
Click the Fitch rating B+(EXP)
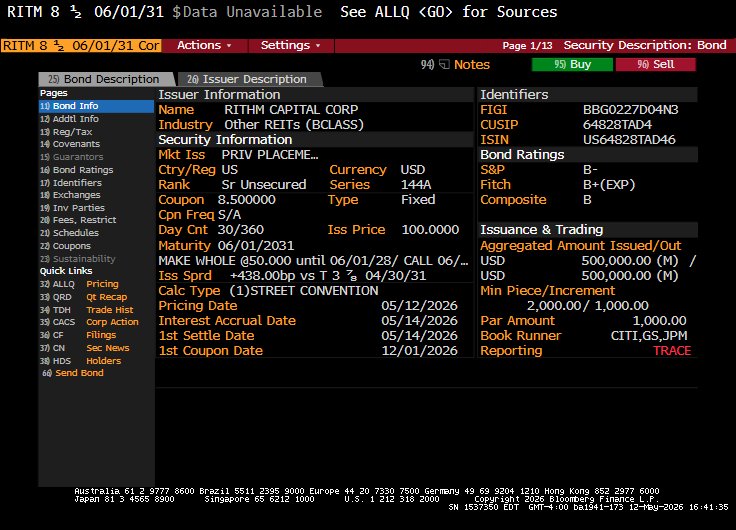pyautogui.click(x=609, y=184)
